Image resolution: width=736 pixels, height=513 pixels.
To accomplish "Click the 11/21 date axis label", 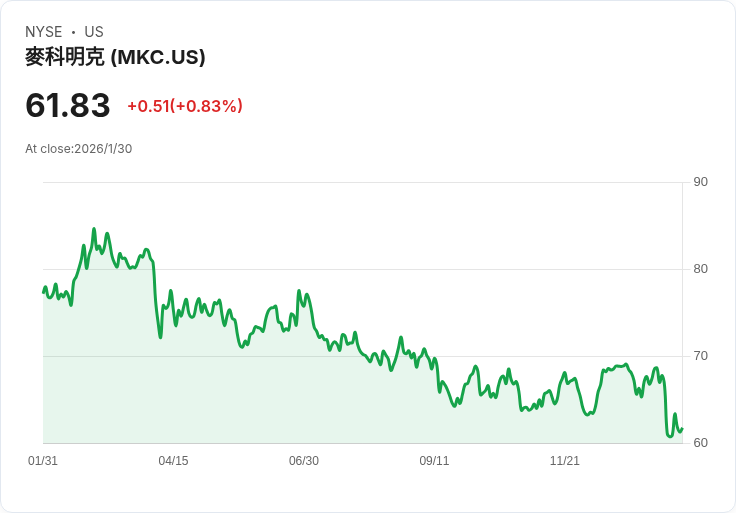I will click(x=565, y=461).
